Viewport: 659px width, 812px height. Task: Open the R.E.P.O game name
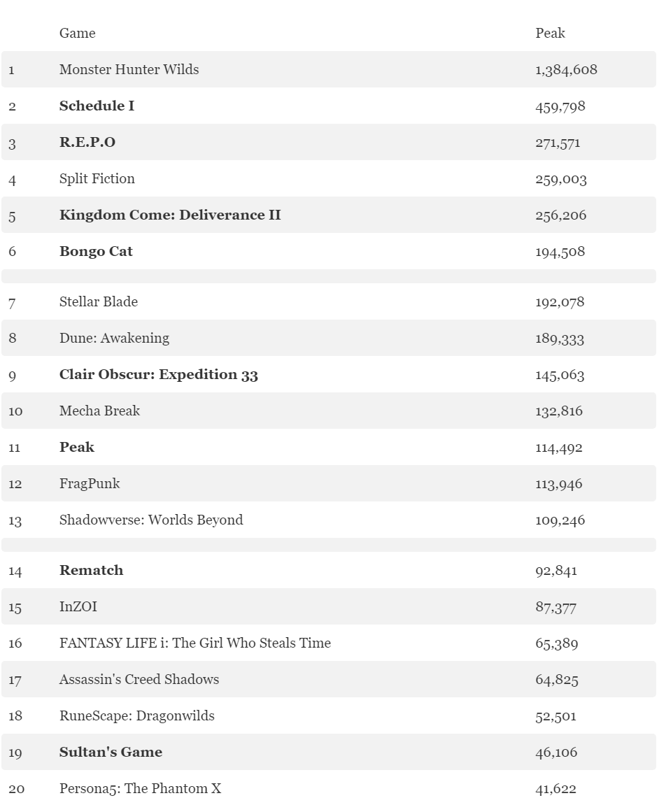click(x=87, y=142)
